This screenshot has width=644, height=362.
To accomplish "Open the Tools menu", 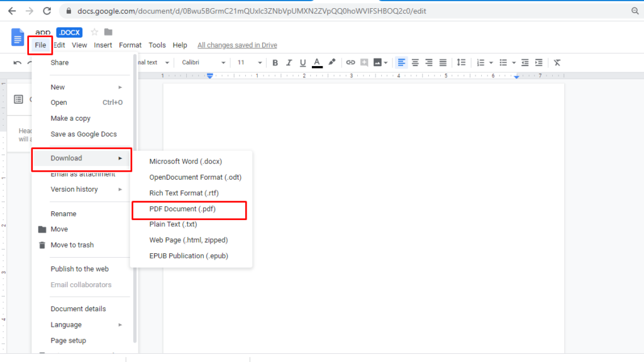I will [157, 45].
